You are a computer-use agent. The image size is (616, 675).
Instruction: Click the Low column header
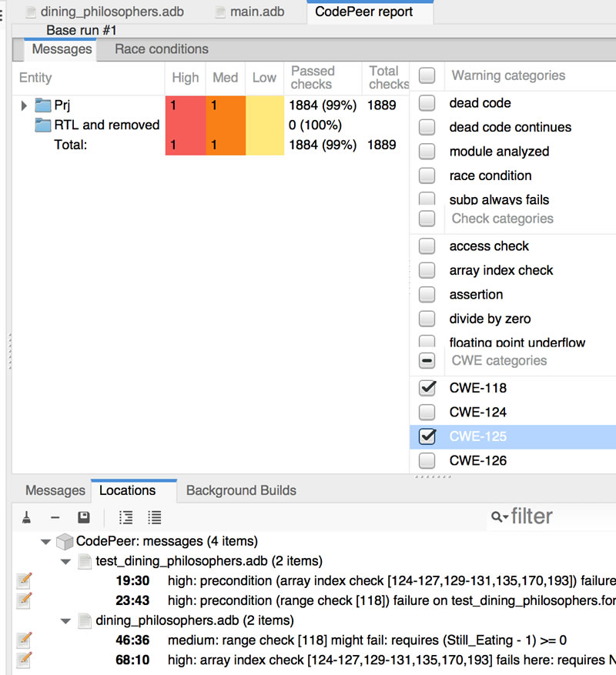(x=264, y=78)
